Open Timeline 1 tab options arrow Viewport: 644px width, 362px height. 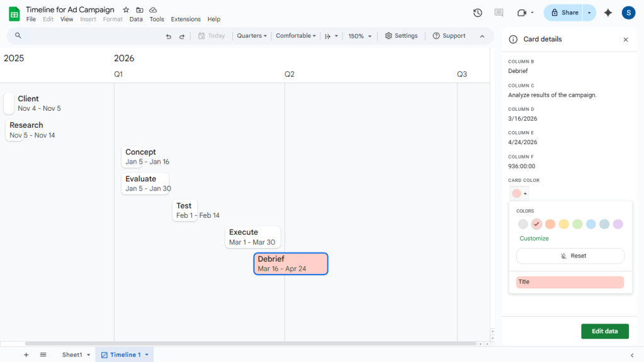pos(147,355)
